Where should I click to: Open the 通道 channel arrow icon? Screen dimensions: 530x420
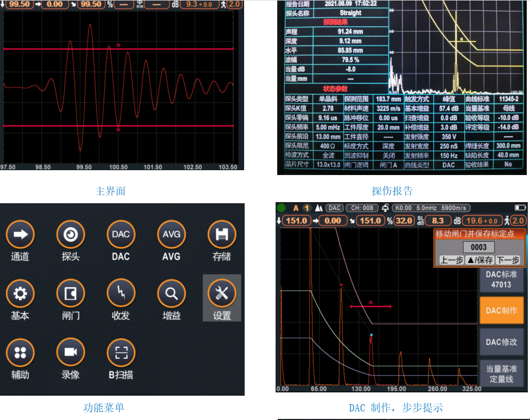[x=20, y=235]
